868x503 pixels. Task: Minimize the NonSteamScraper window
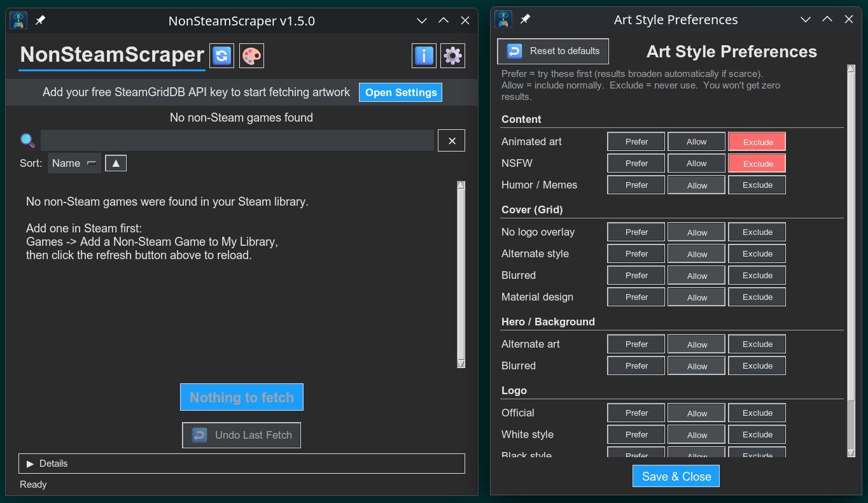[421, 20]
